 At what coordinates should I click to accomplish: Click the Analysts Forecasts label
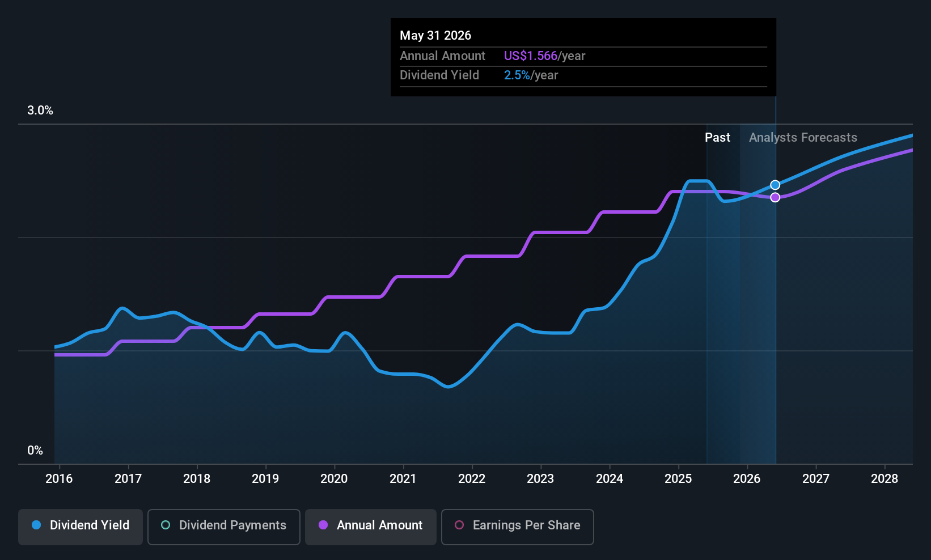pyautogui.click(x=803, y=138)
